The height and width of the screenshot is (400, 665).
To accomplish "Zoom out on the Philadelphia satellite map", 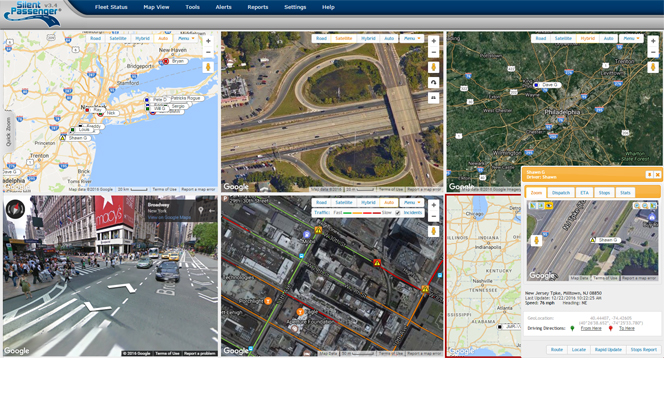I will coord(653,53).
